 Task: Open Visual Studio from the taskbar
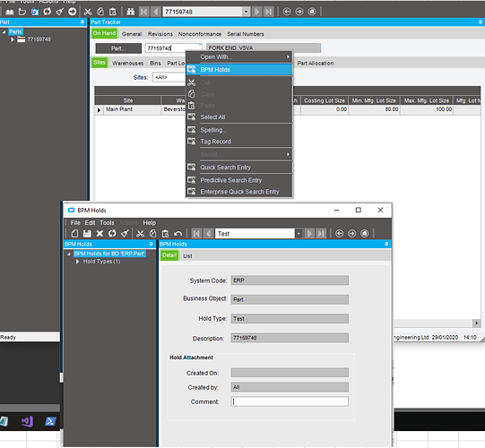tap(27, 421)
